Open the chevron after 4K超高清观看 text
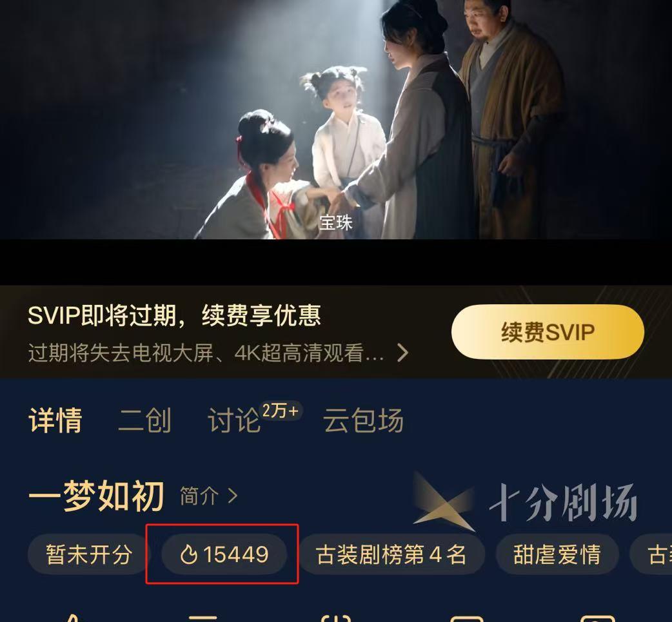Viewport: 672px width, 622px height. 402,353
